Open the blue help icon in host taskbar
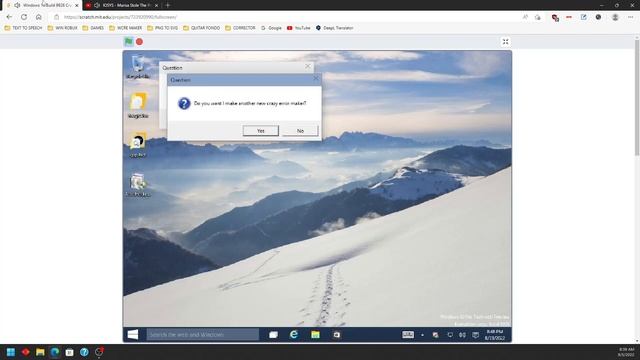640x360 pixels. 84,352
